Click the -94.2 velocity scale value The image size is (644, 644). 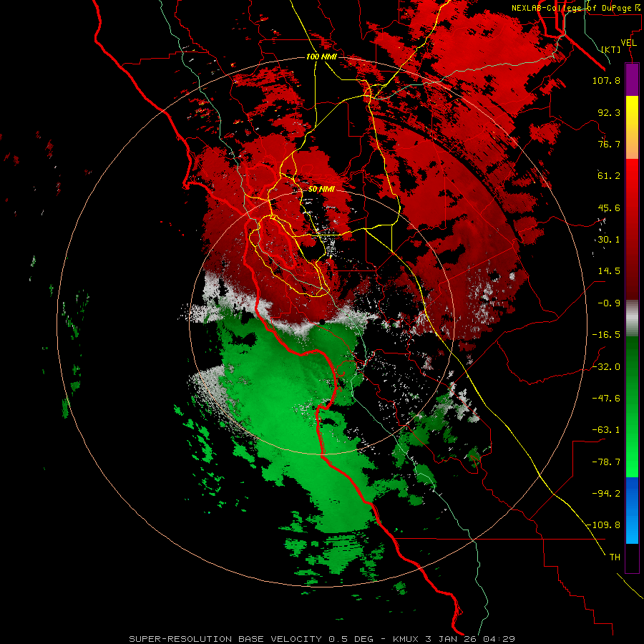606,493
